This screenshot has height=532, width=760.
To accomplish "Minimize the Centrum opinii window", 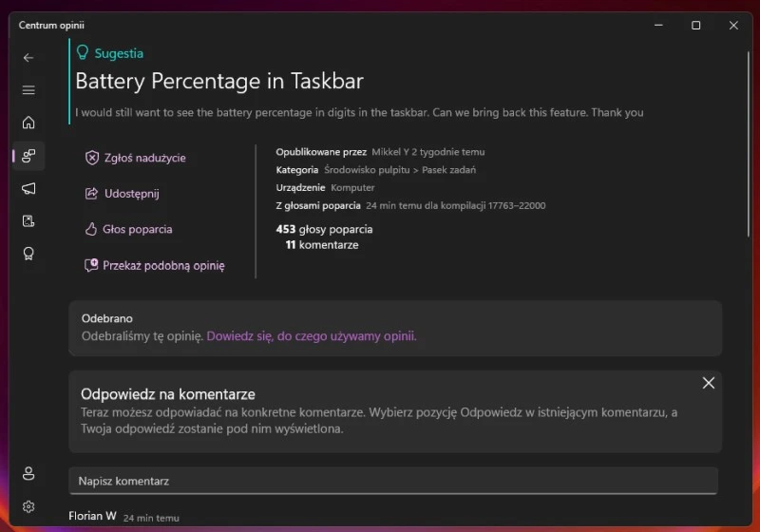I will (x=658, y=26).
